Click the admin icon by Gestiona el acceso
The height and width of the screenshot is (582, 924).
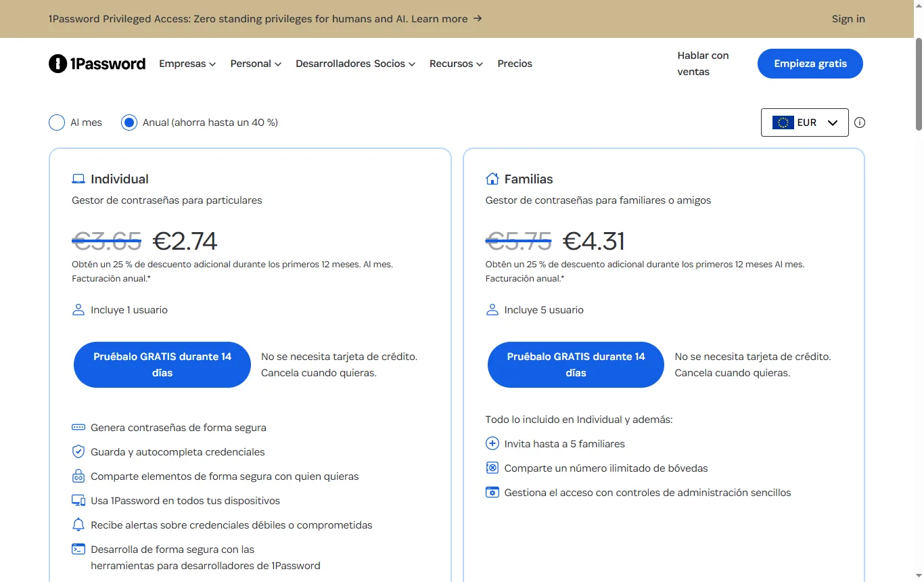[492, 493]
